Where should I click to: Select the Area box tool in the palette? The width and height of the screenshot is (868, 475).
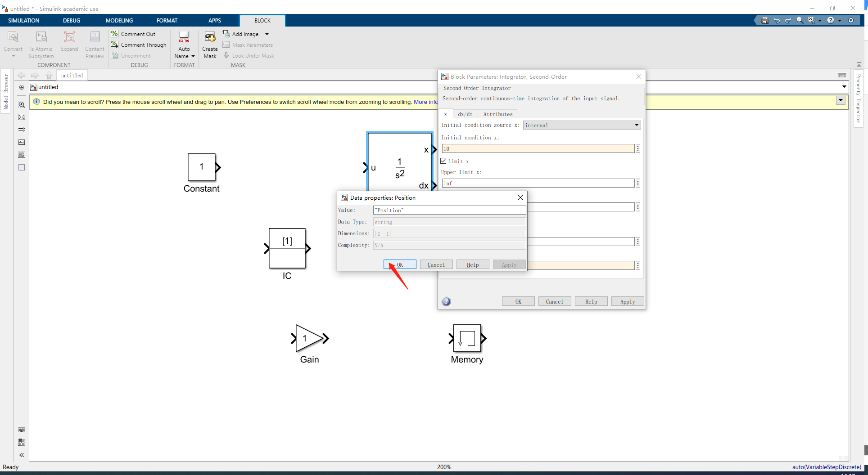click(22, 167)
